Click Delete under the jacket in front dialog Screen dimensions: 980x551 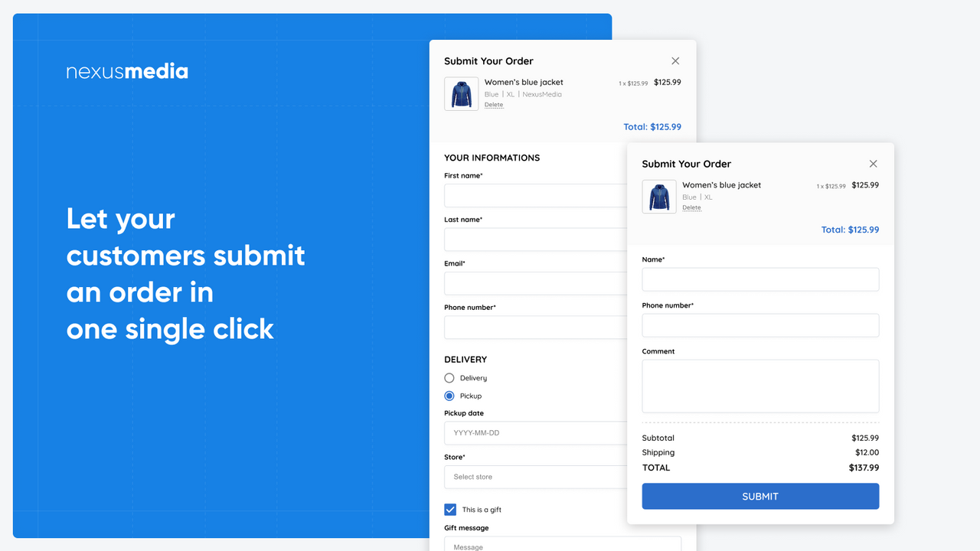point(691,207)
